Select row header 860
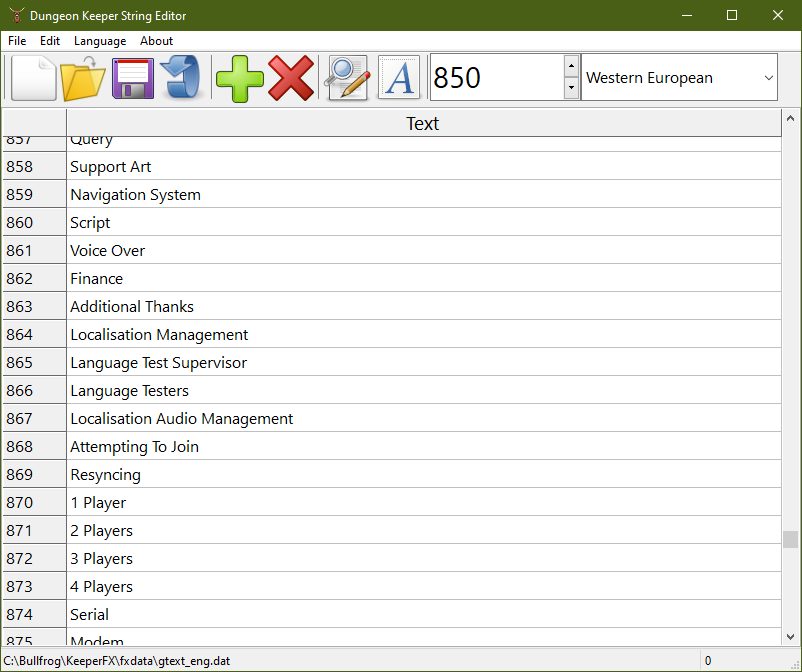The height and width of the screenshot is (672, 802). click(x=34, y=222)
